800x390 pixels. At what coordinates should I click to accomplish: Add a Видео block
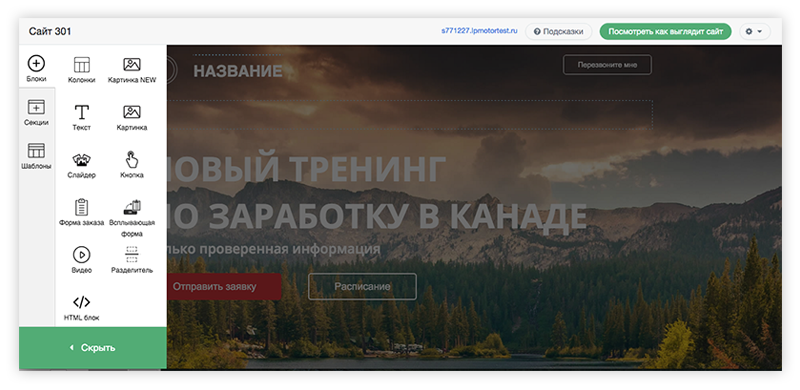coord(82,260)
